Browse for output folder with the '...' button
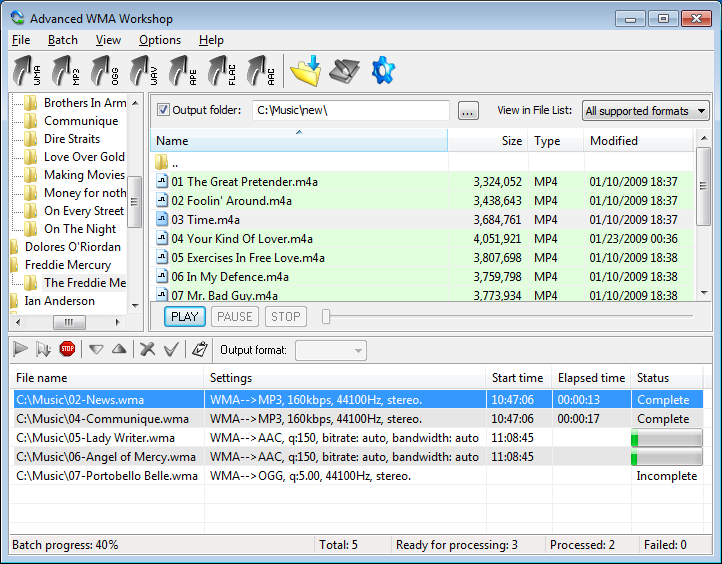 (x=468, y=110)
